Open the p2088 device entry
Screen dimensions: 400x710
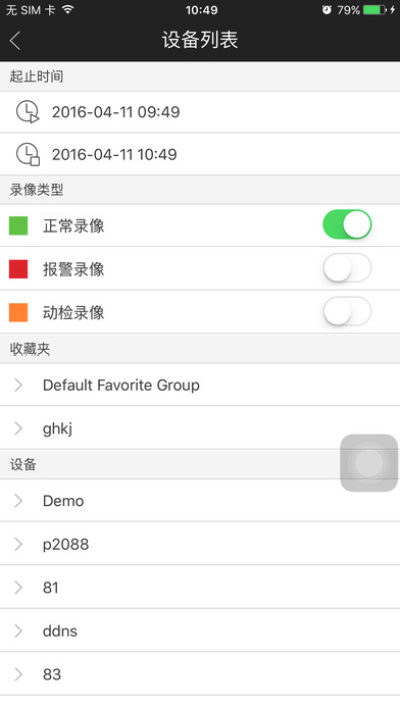pos(200,544)
